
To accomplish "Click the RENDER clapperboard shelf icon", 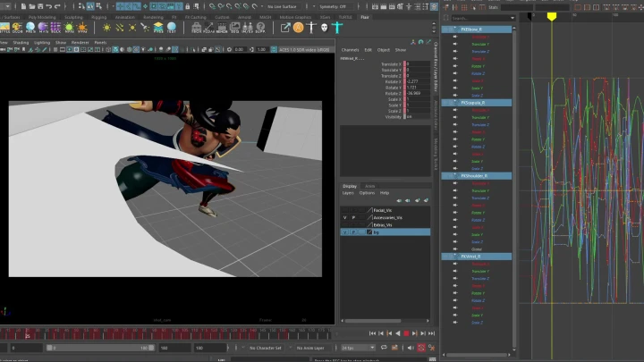I will 222,28.
